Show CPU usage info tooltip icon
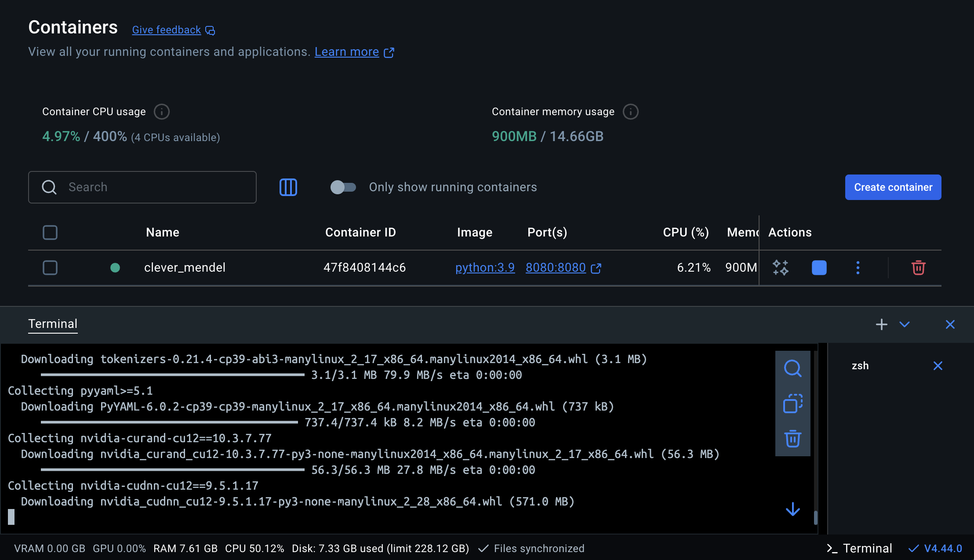Screen dimensions: 974x560 click(x=161, y=112)
